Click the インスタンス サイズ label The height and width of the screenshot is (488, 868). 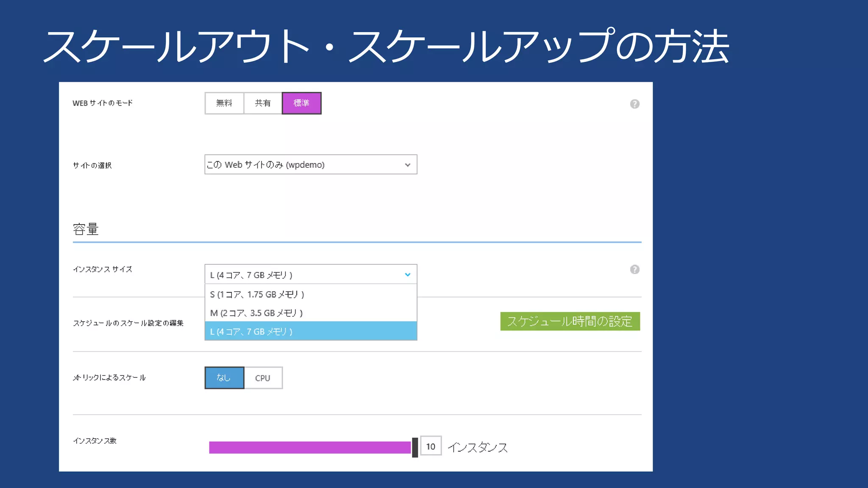[102, 269]
